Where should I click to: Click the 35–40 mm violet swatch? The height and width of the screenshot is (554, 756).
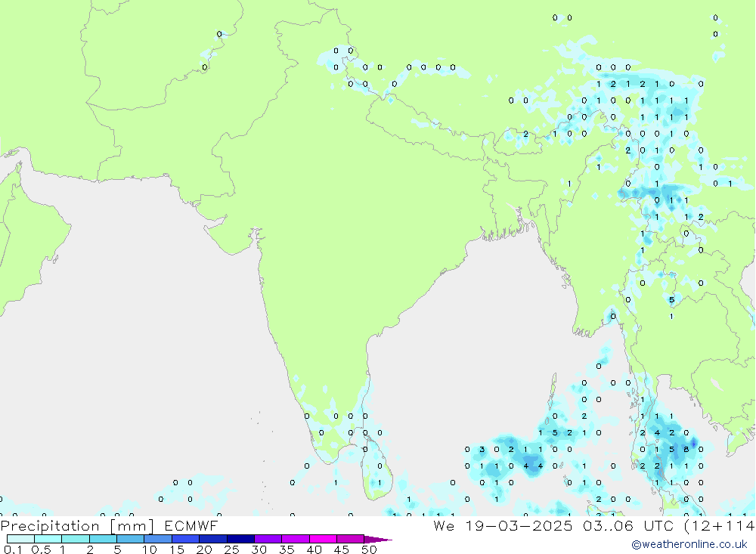pos(296,539)
